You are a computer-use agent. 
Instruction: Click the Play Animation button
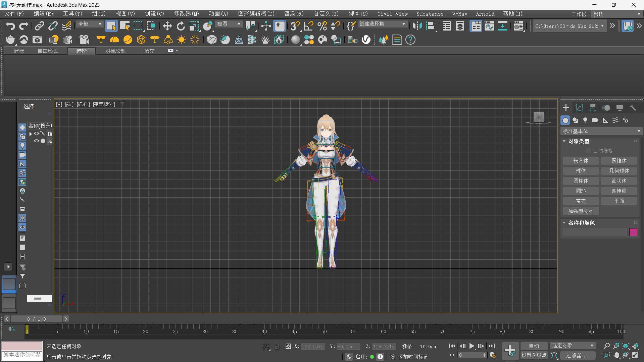[x=472, y=346]
